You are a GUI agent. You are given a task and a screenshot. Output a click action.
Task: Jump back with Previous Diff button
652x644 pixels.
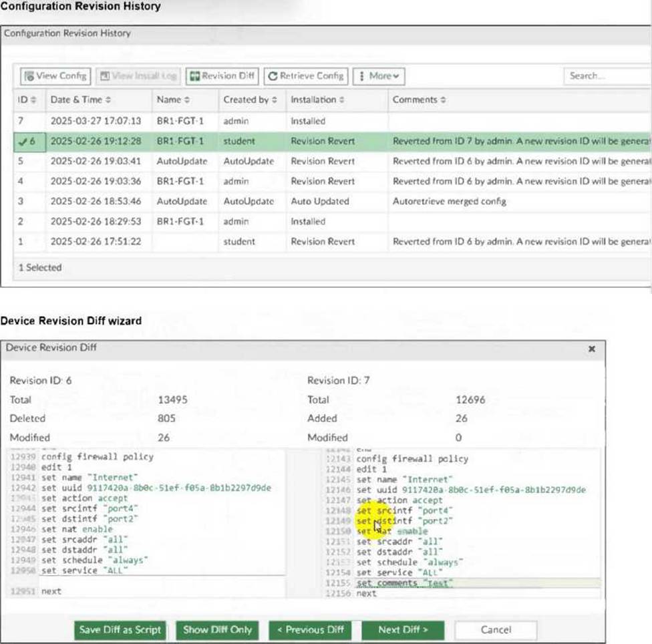pos(311,629)
